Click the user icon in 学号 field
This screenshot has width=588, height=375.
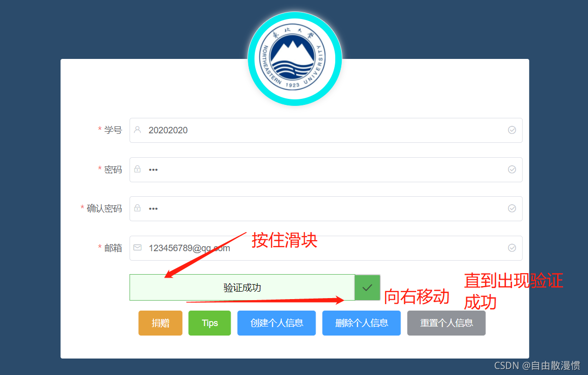point(137,130)
